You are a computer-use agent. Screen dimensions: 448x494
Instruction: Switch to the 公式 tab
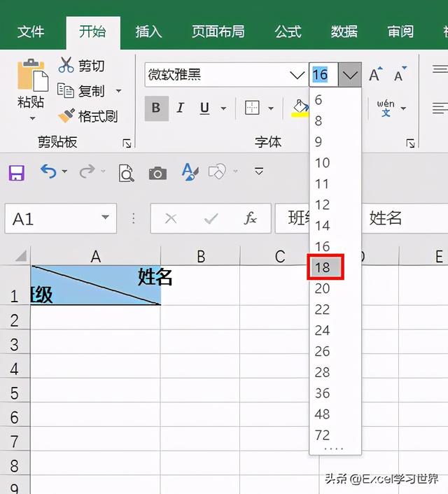(288, 31)
